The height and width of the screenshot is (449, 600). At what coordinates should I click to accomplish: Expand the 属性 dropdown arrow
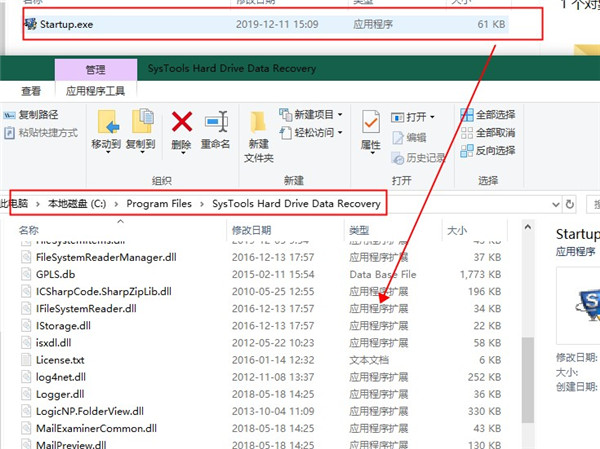[x=373, y=153]
